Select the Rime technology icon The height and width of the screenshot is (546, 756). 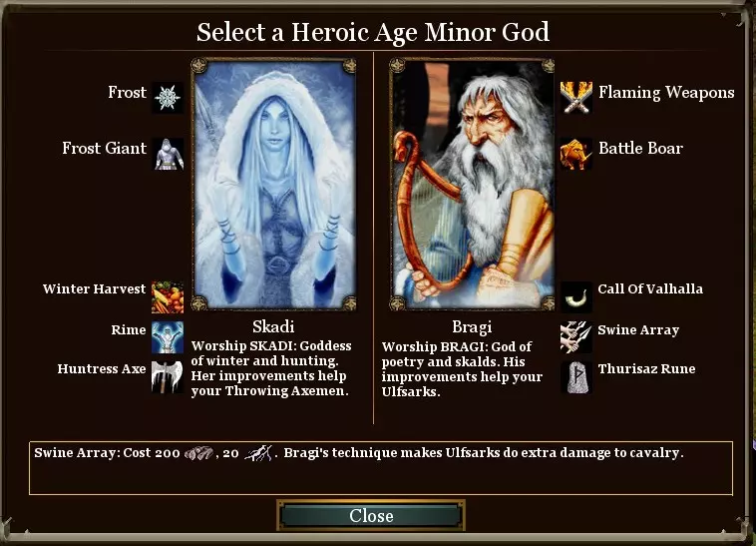click(x=168, y=337)
